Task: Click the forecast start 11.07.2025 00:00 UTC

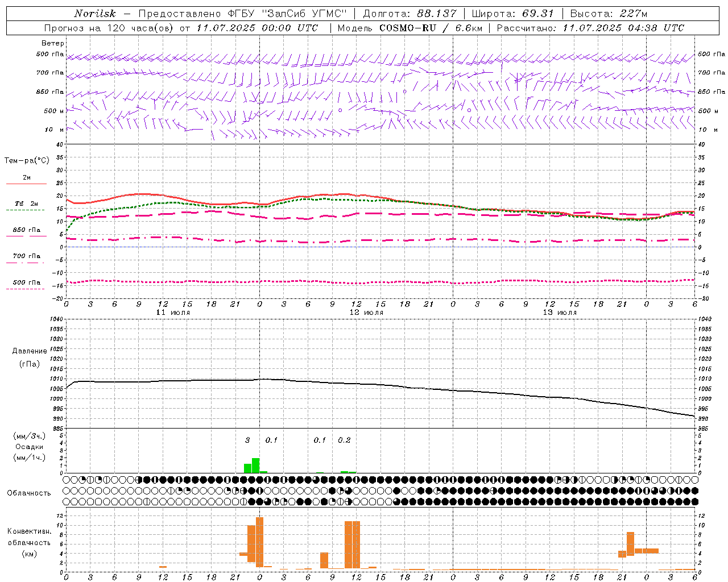Action: [257, 28]
